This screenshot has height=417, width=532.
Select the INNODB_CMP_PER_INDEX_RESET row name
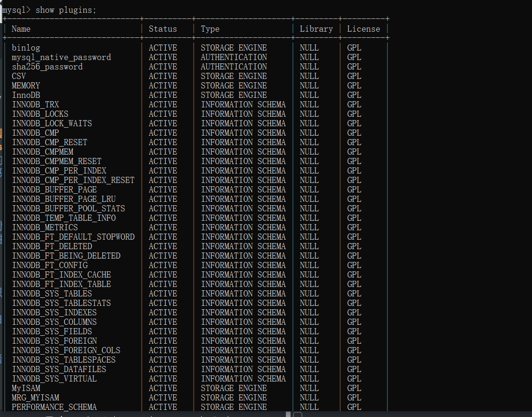[x=73, y=180]
